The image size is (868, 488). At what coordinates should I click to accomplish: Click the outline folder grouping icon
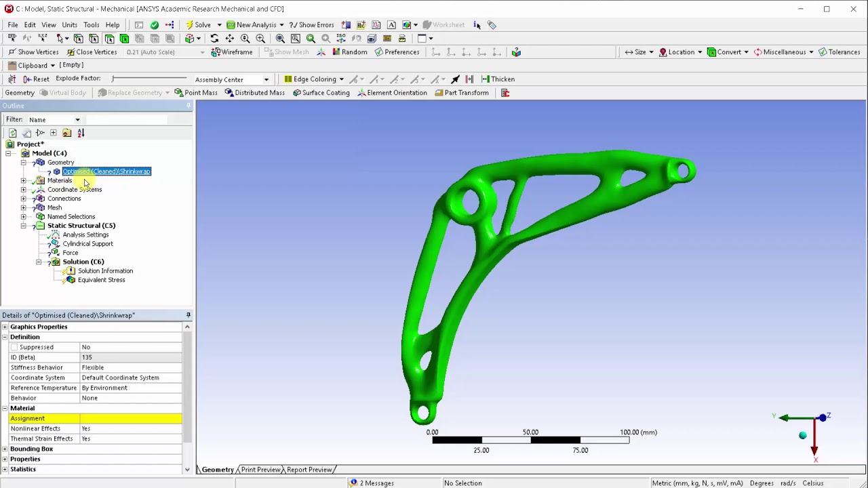tap(66, 133)
